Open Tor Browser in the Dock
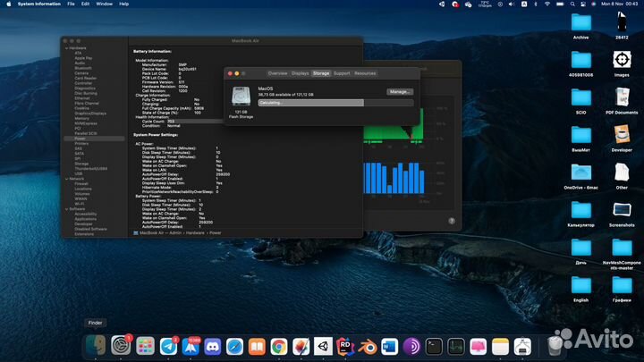 (411, 347)
